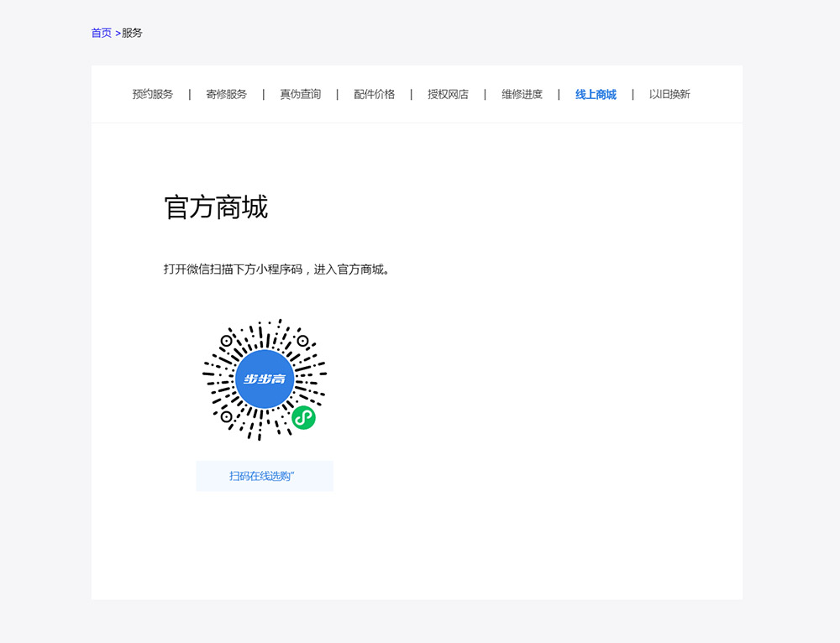The image size is (840, 643).
Task: Select the 真伪查询 tab
Action: tap(301, 94)
